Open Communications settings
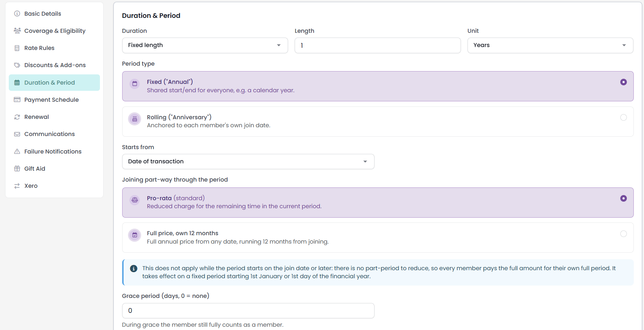This screenshot has width=644, height=330. tap(54, 134)
